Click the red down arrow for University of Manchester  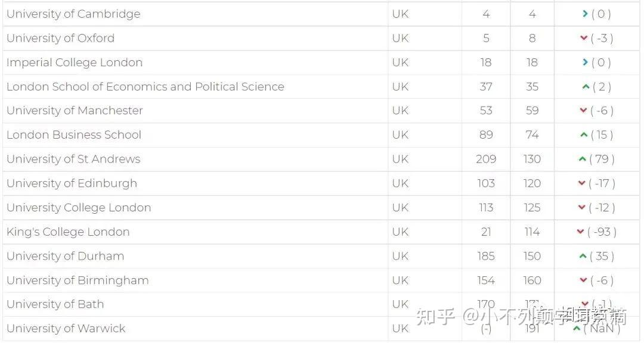tap(584, 111)
